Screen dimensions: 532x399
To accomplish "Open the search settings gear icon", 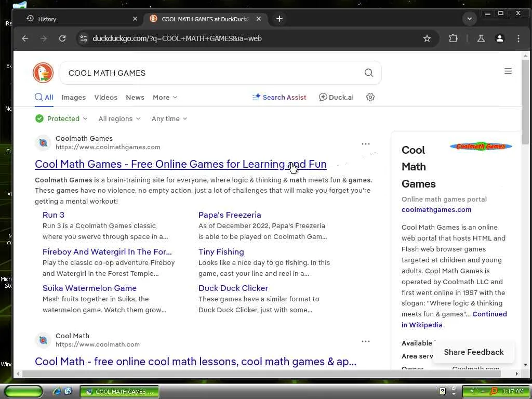I will [x=370, y=97].
